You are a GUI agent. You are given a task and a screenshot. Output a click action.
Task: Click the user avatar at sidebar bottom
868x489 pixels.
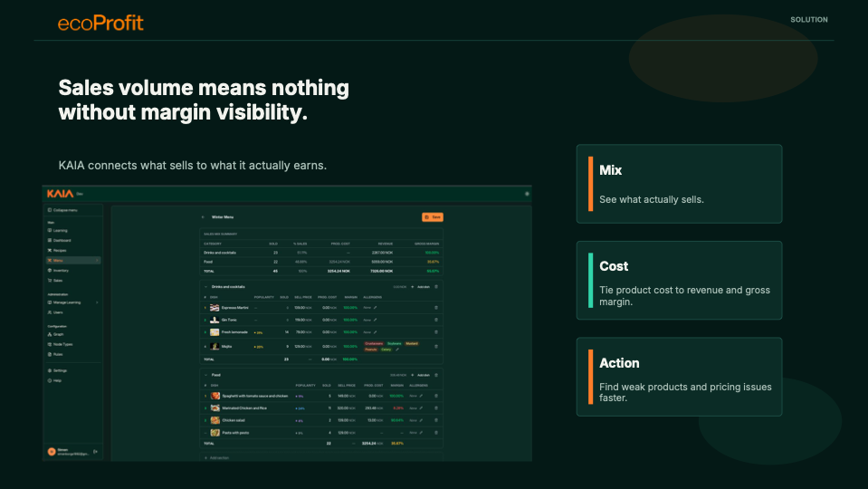[x=52, y=452]
